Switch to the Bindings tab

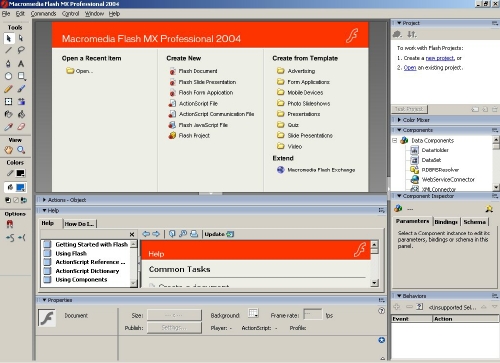pos(446,222)
